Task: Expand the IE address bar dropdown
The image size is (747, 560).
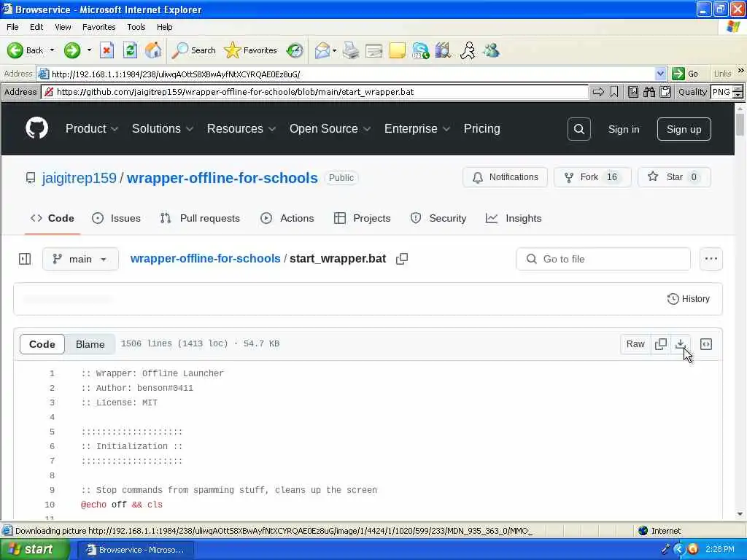Action: (660, 74)
